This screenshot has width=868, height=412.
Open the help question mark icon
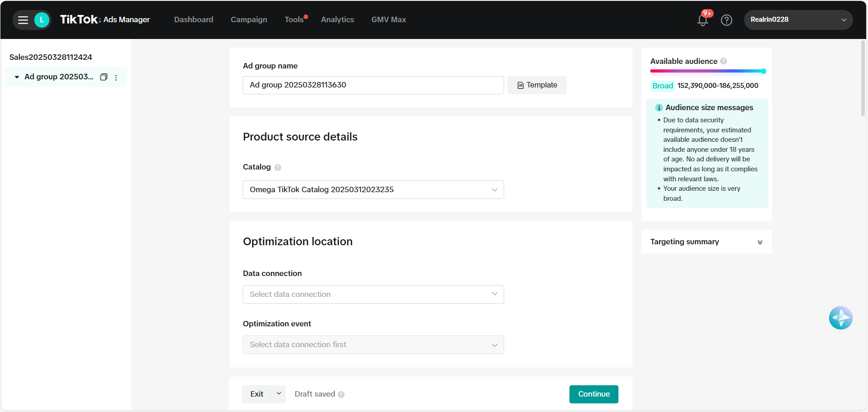point(726,20)
